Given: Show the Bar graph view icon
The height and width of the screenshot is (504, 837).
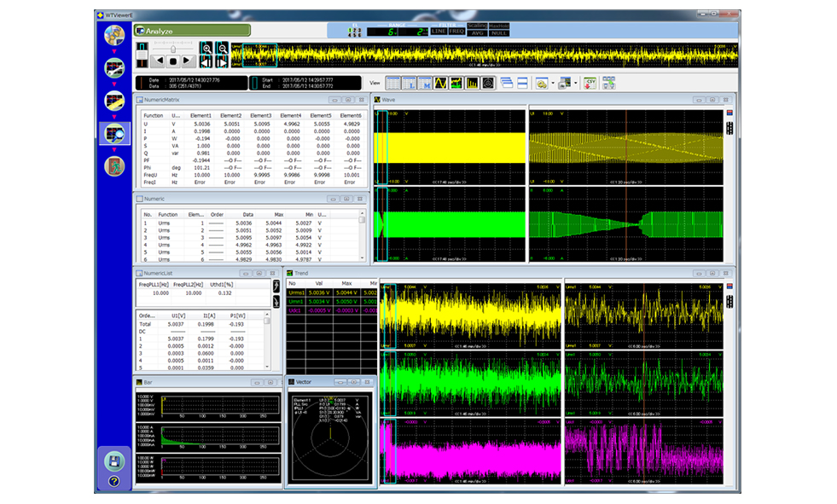Looking at the screenshot, I should pyautogui.click(x=472, y=84).
